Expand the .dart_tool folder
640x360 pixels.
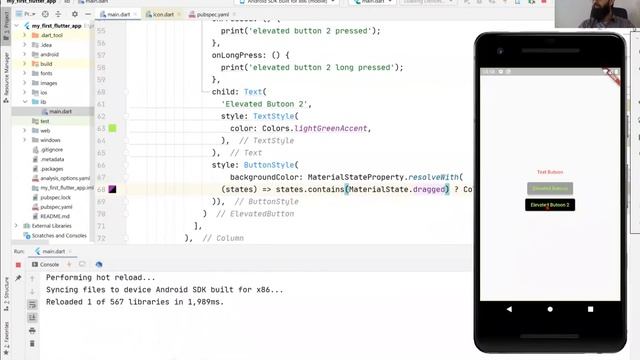pos(24,36)
